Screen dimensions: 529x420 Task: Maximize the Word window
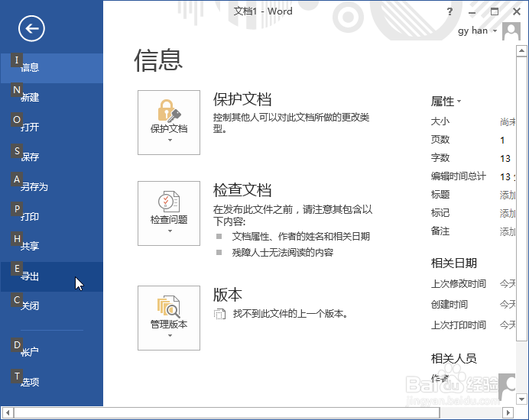[x=495, y=11]
